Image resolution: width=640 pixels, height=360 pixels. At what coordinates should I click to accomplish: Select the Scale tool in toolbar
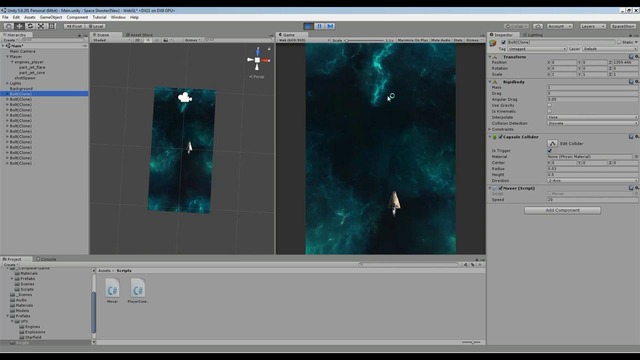pos(41,26)
